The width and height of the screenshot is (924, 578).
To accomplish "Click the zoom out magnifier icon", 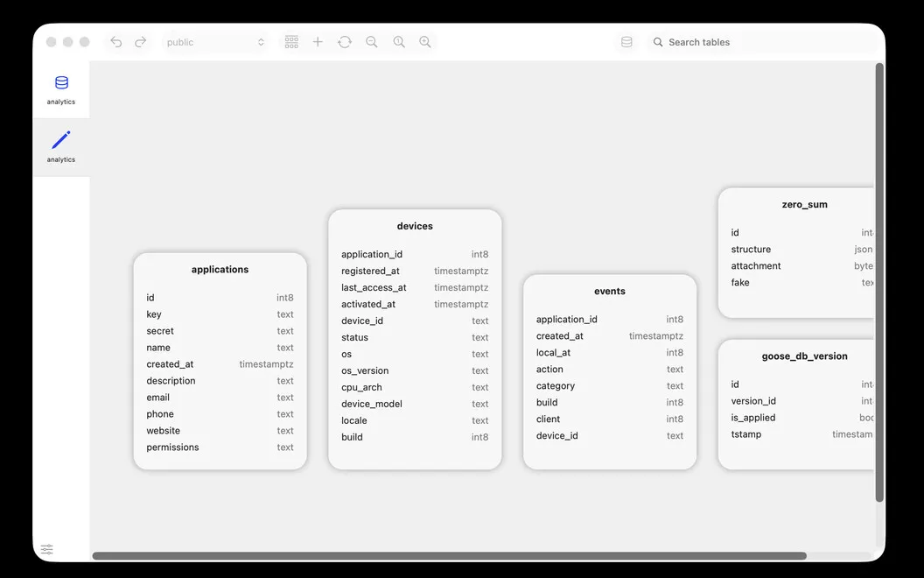I will 372,42.
